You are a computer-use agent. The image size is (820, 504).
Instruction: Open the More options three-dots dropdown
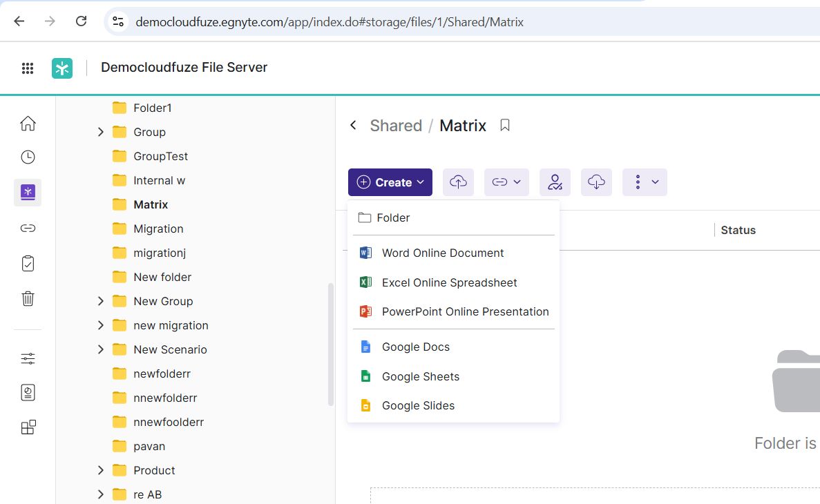pyautogui.click(x=645, y=182)
